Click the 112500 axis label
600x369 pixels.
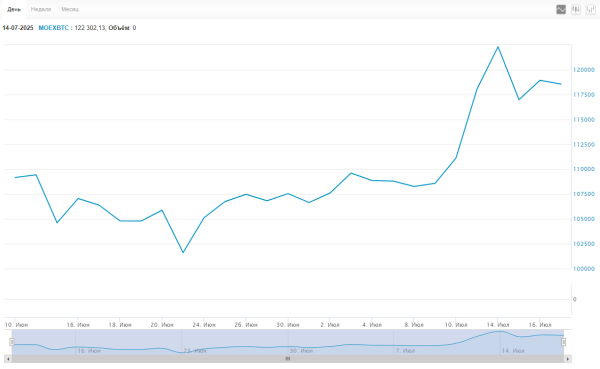pos(584,144)
